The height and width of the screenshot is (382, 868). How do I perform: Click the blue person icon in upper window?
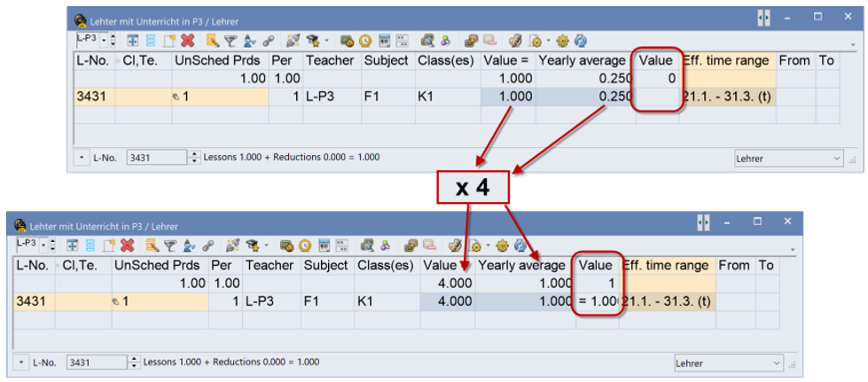pyautogui.click(x=249, y=41)
